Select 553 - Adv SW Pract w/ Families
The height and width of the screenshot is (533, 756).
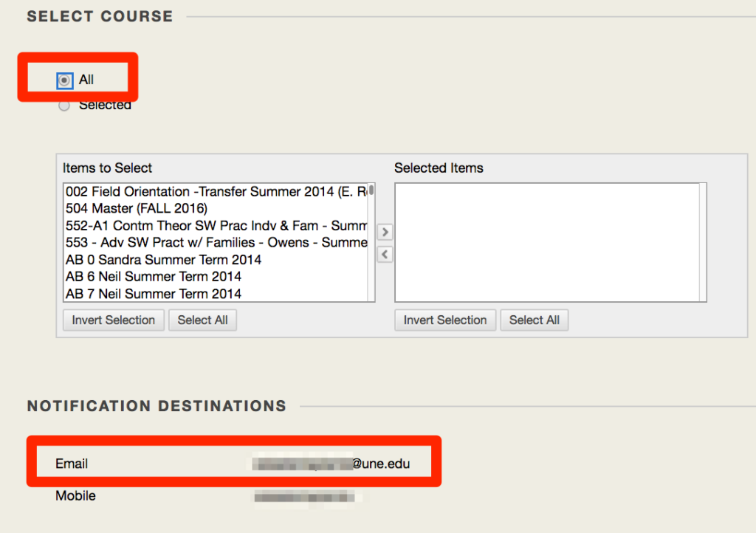coord(216,242)
